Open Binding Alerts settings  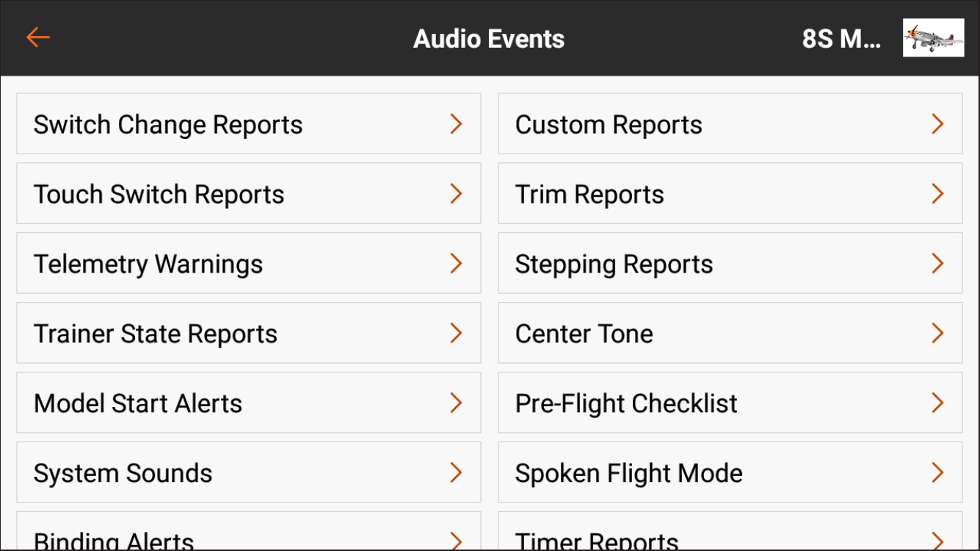tap(247, 539)
